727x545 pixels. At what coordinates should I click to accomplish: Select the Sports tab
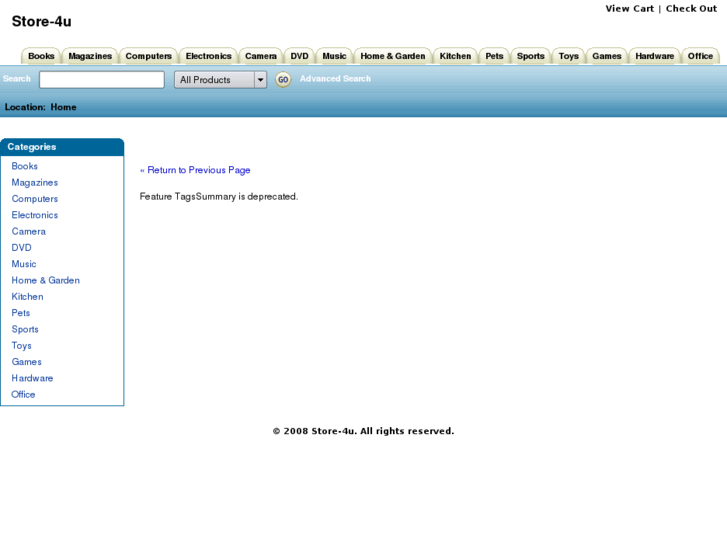click(530, 56)
